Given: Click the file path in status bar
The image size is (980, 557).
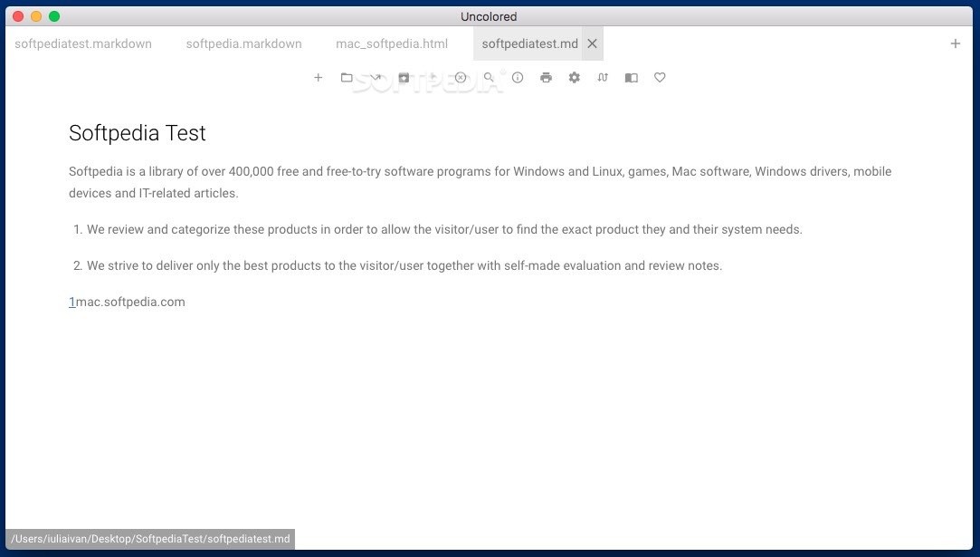Looking at the screenshot, I should (150, 539).
